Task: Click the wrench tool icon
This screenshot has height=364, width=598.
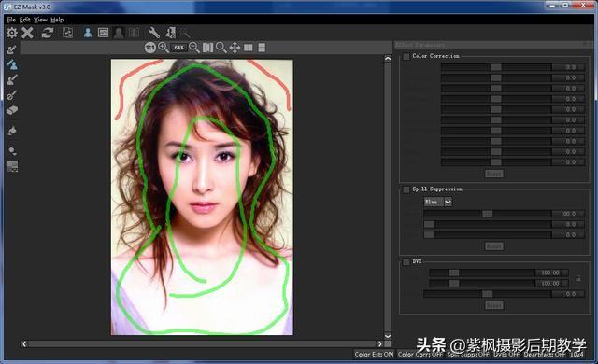Action: (x=153, y=33)
